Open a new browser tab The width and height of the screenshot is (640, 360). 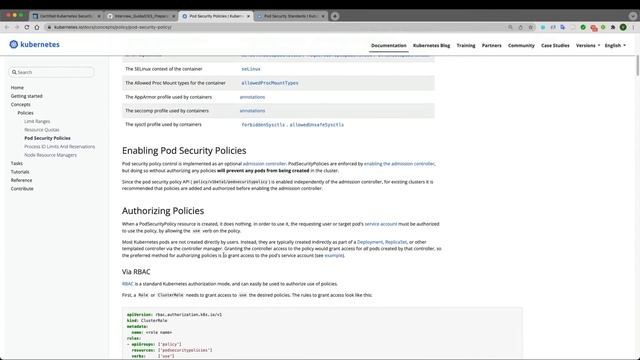335,16
